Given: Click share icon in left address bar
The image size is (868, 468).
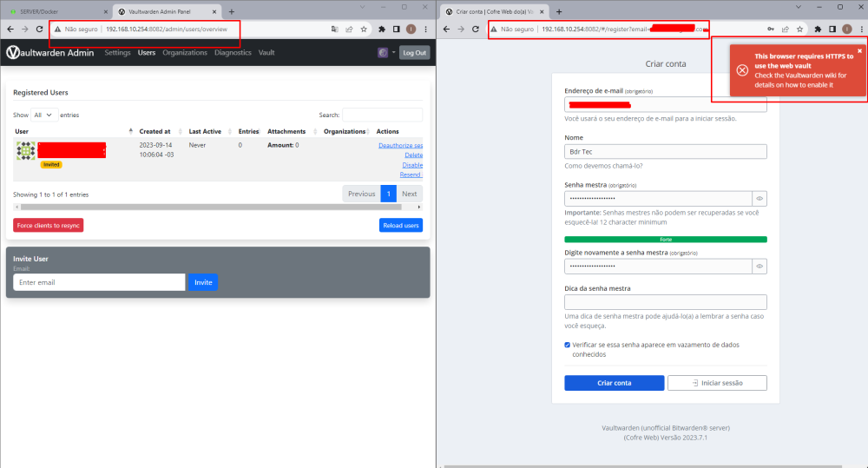Looking at the screenshot, I should (349, 29).
